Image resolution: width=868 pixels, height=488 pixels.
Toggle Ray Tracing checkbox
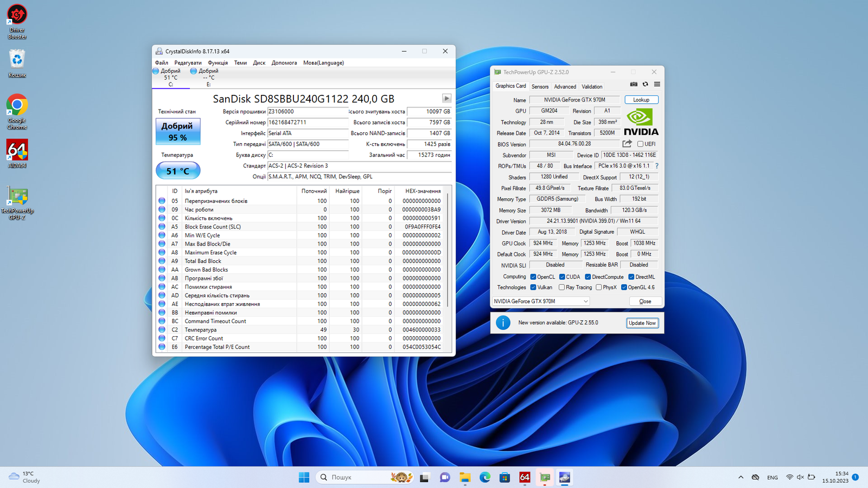(x=562, y=287)
